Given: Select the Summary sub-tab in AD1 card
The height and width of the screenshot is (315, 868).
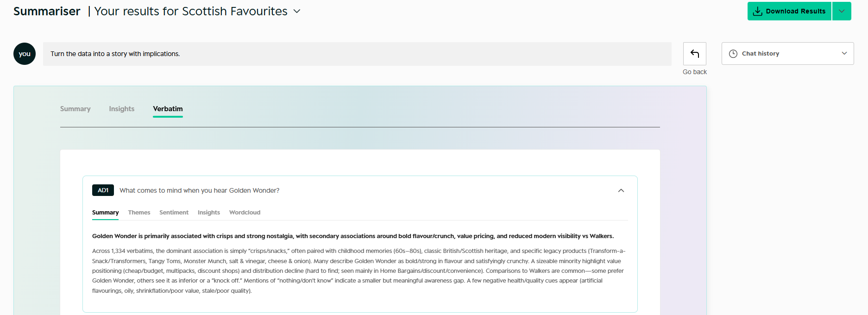Looking at the screenshot, I should click(x=105, y=213).
